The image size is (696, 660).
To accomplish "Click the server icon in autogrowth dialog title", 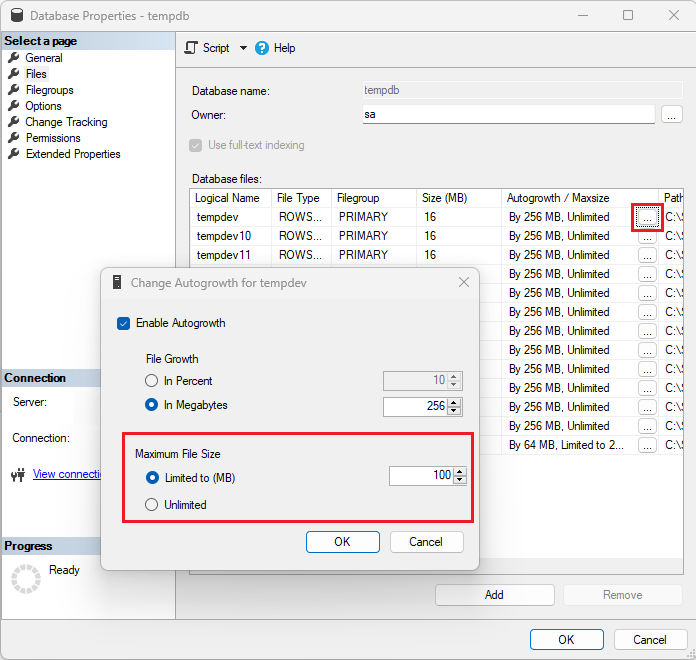I will [x=117, y=282].
